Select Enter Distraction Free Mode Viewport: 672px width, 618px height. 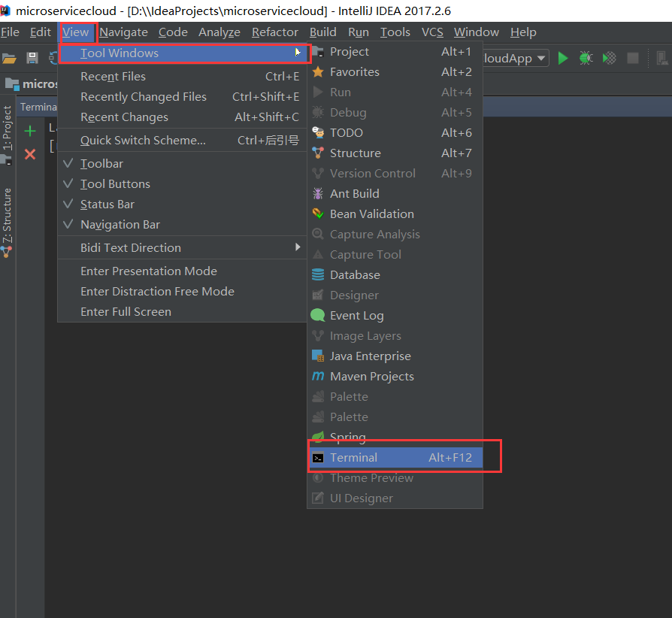click(x=182, y=292)
